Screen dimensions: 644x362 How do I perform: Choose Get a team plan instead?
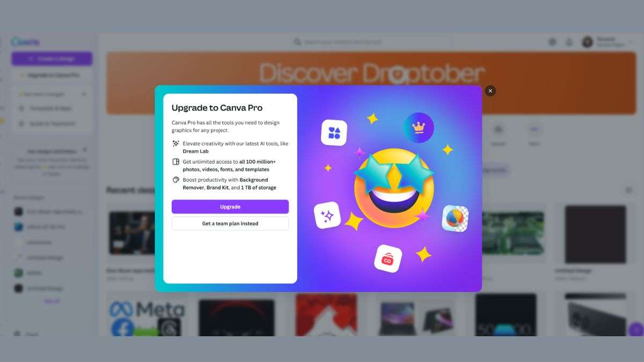point(230,224)
